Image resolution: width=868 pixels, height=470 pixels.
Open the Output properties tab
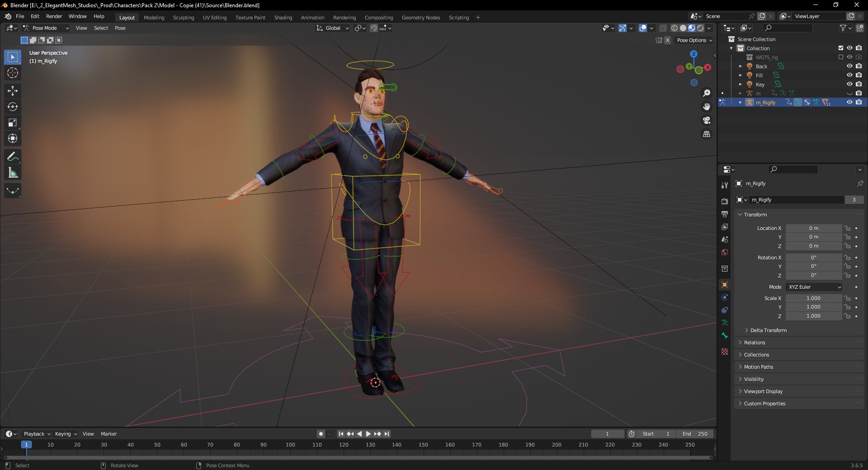point(725,214)
